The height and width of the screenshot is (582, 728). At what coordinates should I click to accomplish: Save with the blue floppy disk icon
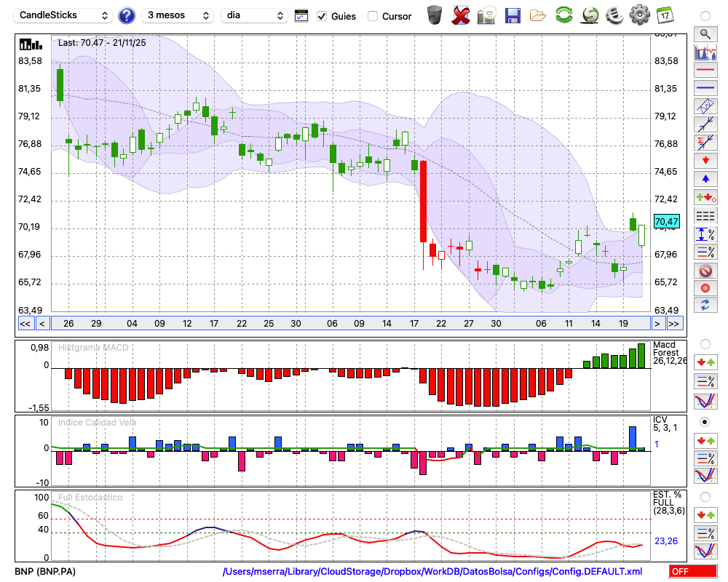click(x=513, y=15)
